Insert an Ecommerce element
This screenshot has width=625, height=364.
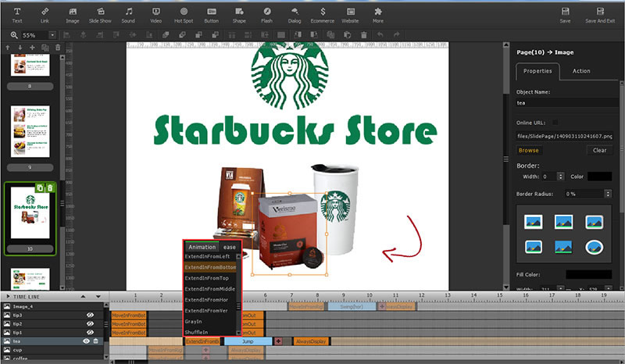tap(323, 15)
